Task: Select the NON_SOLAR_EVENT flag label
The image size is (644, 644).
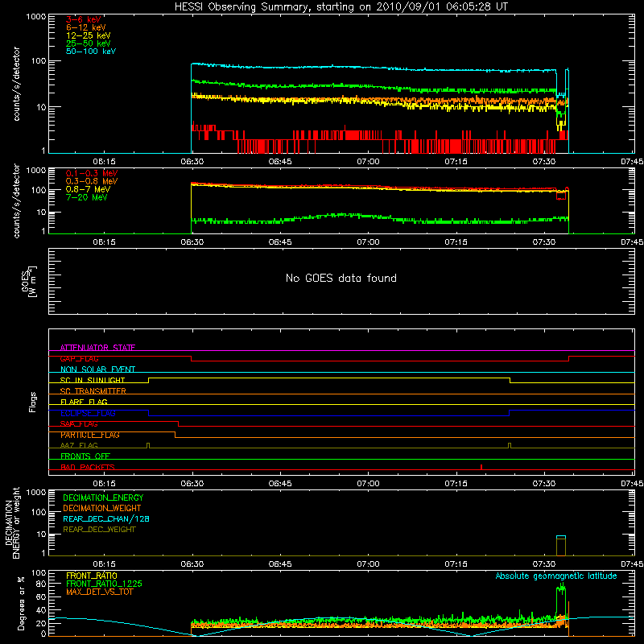Action: coord(97,369)
